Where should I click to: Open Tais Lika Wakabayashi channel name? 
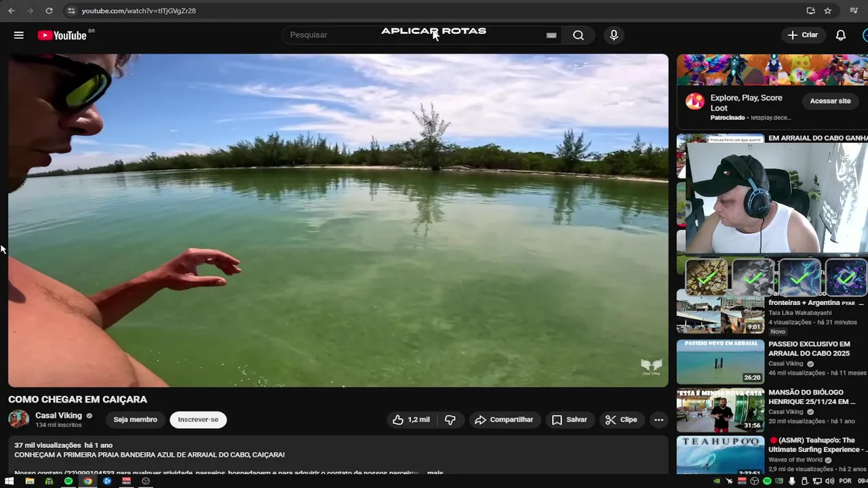click(x=800, y=313)
